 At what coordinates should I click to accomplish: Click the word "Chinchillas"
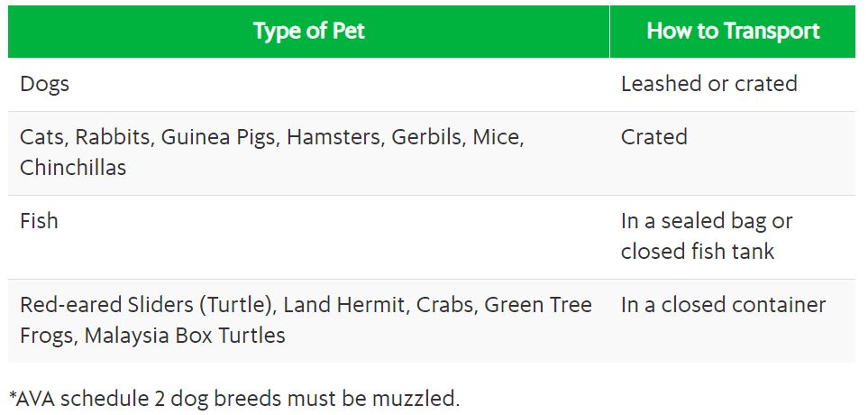[x=73, y=167]
